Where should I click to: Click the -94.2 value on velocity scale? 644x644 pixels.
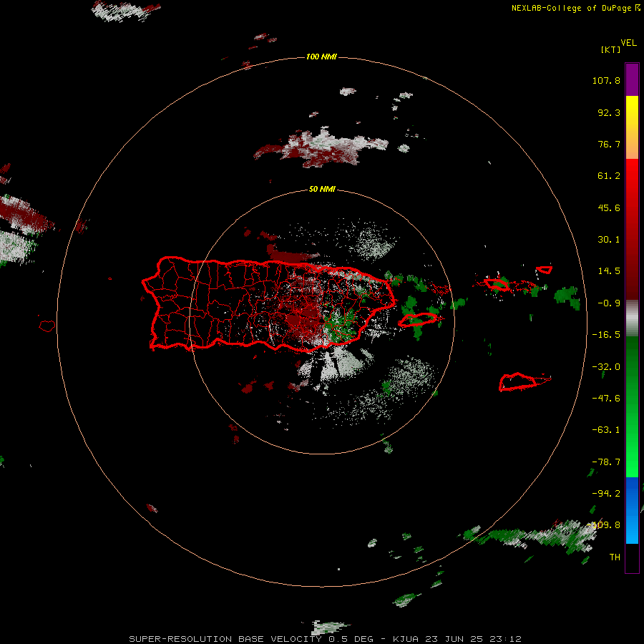(x=606, y=494)
